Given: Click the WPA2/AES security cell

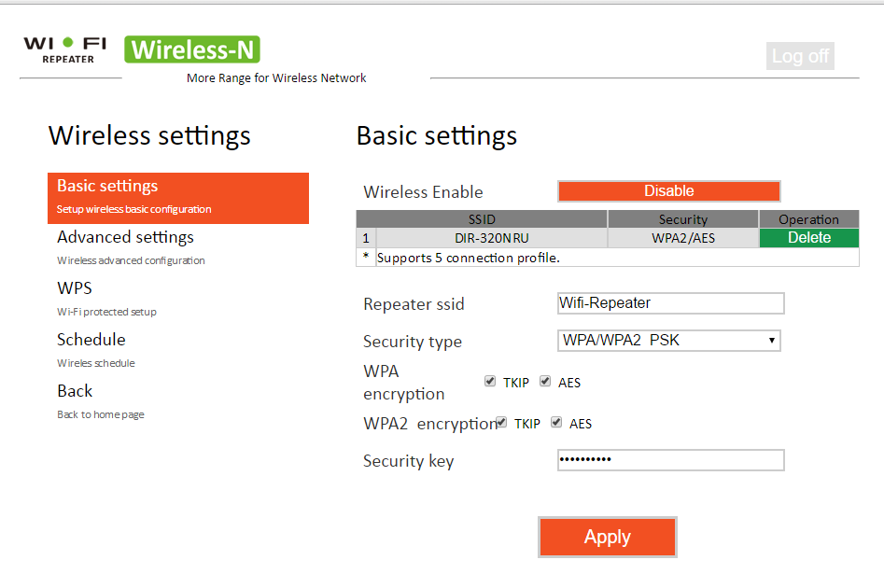Looking at the screenshot, I should coord(682,238).
